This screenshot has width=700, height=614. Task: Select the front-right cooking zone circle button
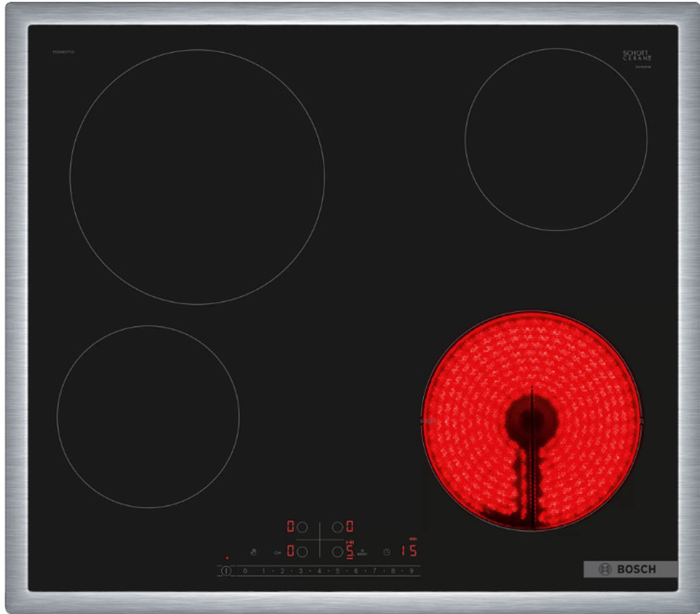tap(337, 552)
